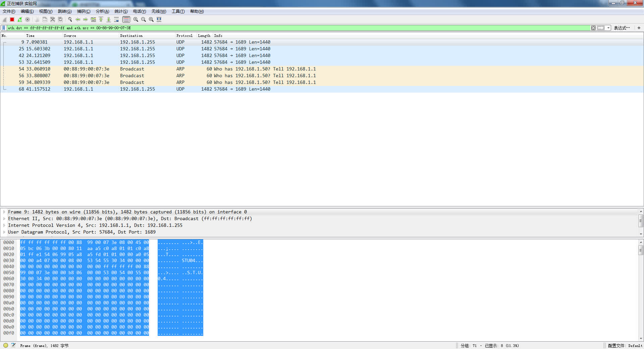Toggle auto-scroll during live capture
The image size is (644, 349).
[116, 19]
